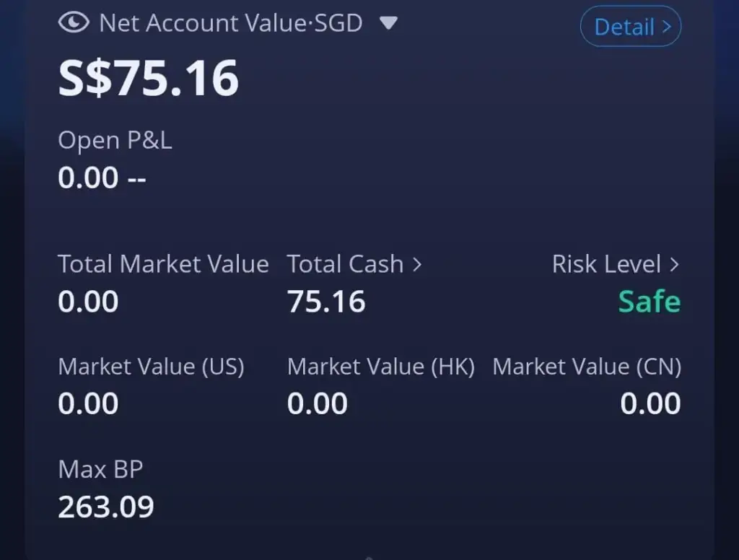This screenshot has width=739, height=560.
Task: Select the 75.16 total cash amount
Action: tap(327, 302)
